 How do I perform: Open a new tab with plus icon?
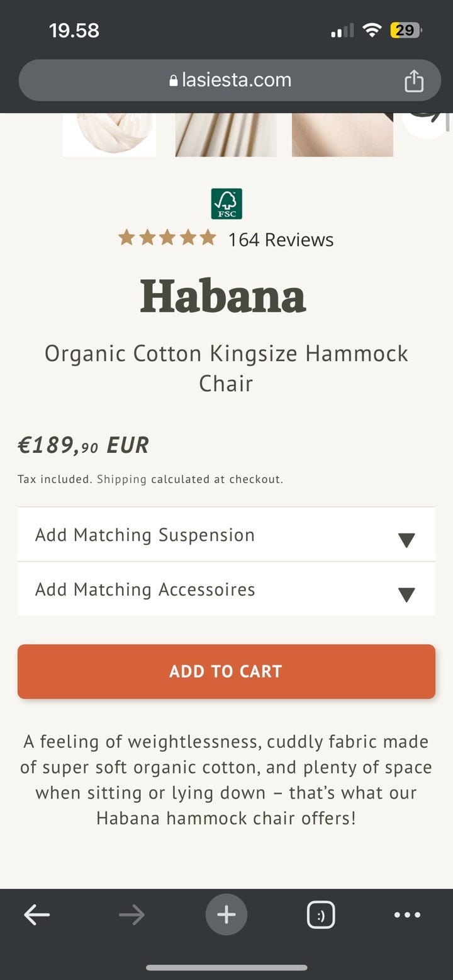tap(226, 915)
